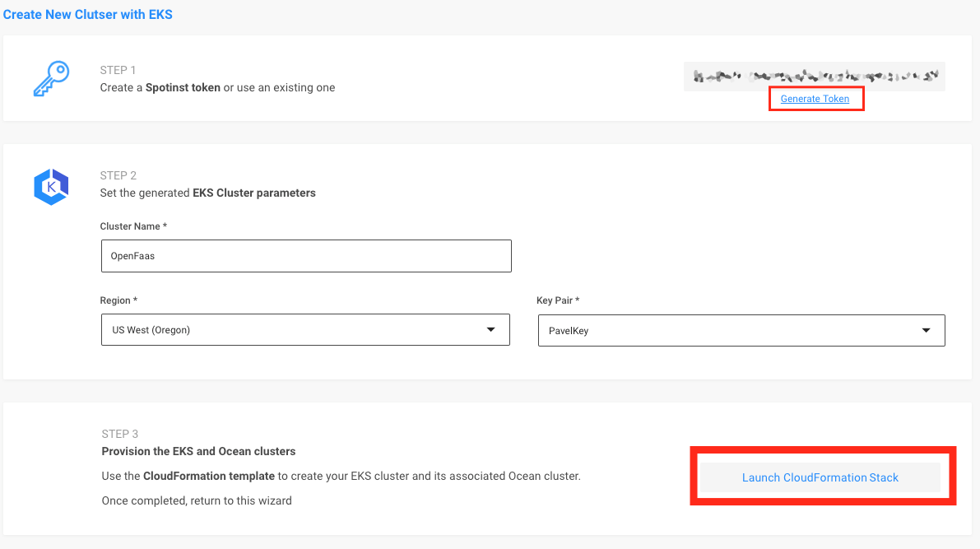Click the key icon in Step 1
This screenshot has width=980, height=549.
pos(50,79)
